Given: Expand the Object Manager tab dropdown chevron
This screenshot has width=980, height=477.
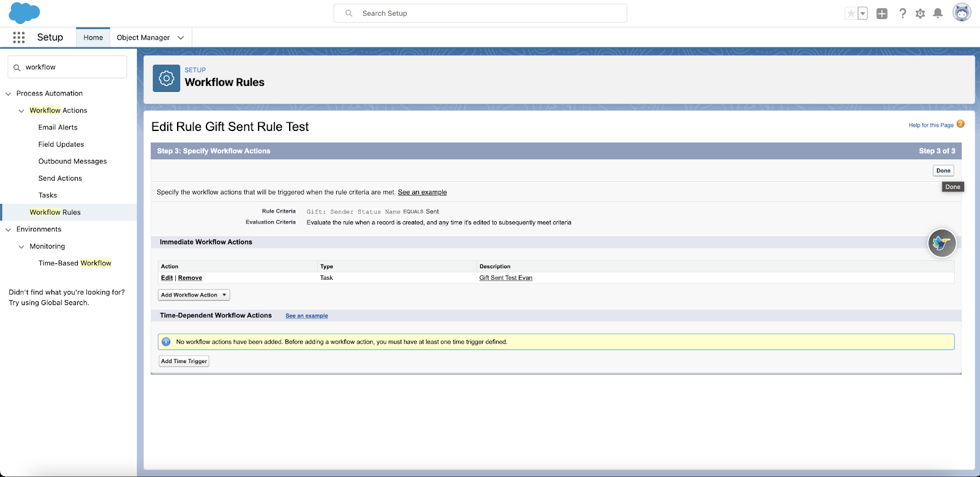Looking at the screenshot, I should pyautogui.click(x=181, y=37).
